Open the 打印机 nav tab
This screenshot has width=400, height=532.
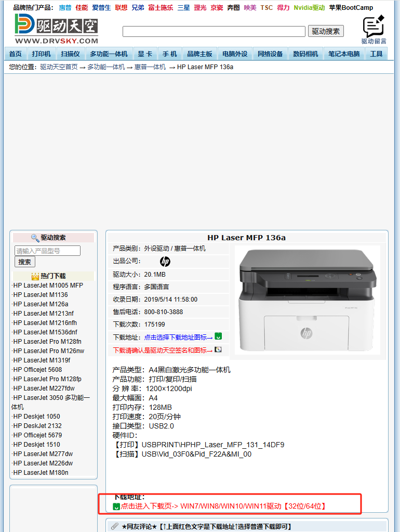tap(42, 54)
